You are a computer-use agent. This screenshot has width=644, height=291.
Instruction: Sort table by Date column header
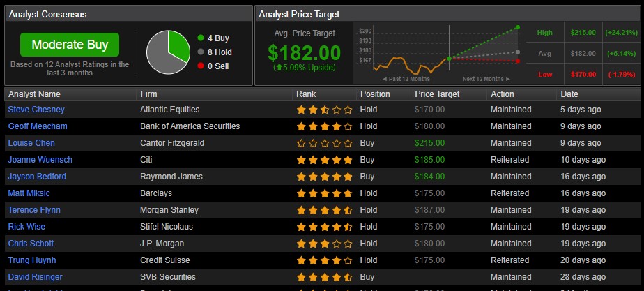coord(569,94)
